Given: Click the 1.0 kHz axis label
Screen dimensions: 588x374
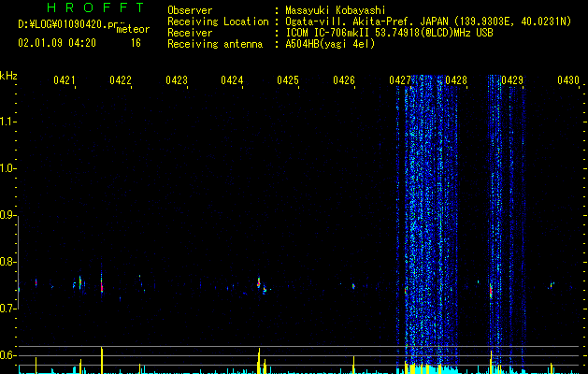Looking at the screenshot, I should [x=7, y=168].
